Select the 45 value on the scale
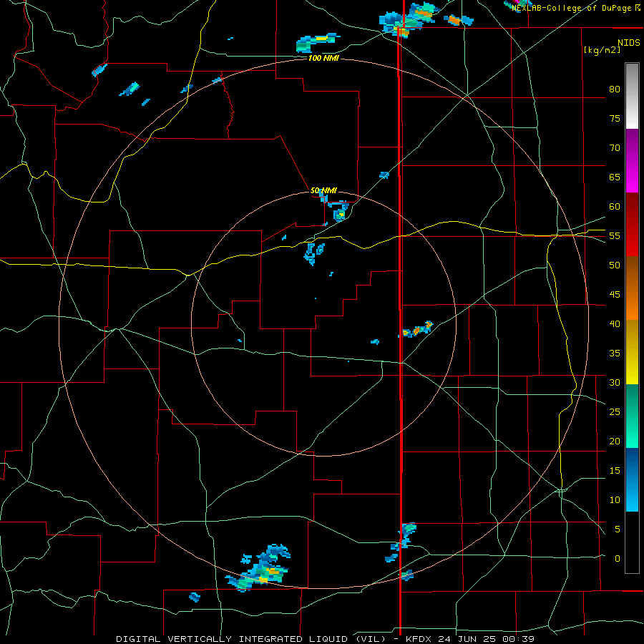644x644 pixels. point(615,295)
